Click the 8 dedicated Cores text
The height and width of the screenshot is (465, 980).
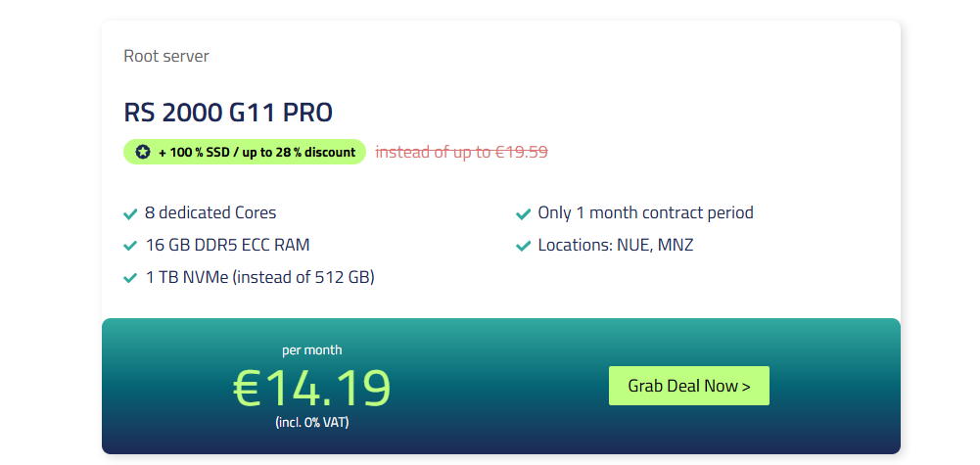[x=210, y=212]
